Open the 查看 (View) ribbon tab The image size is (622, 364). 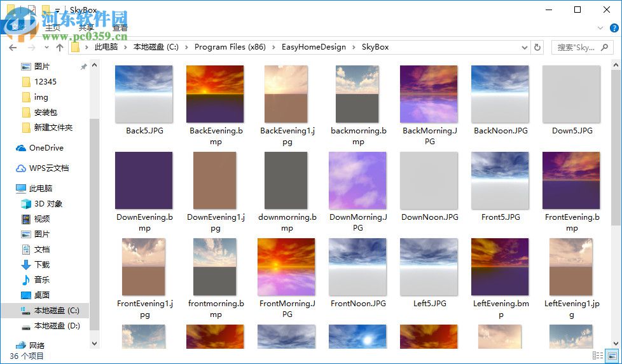[120, 28]
